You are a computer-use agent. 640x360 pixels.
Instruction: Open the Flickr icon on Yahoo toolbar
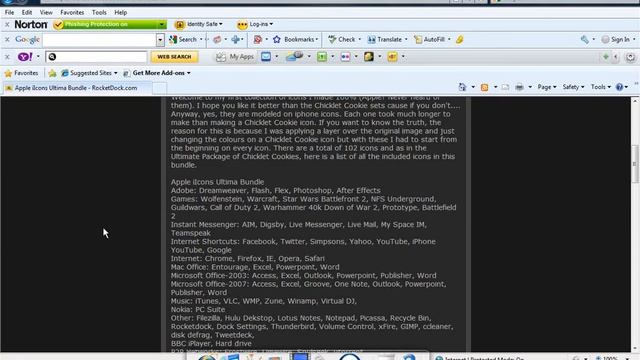pyautogui.click(x=345, y=57)
